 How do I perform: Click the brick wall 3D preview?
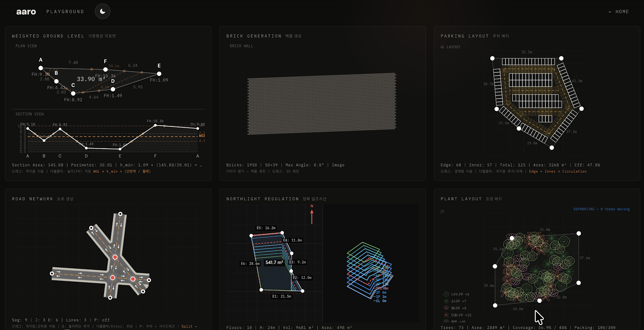click(x=322, y=103)
